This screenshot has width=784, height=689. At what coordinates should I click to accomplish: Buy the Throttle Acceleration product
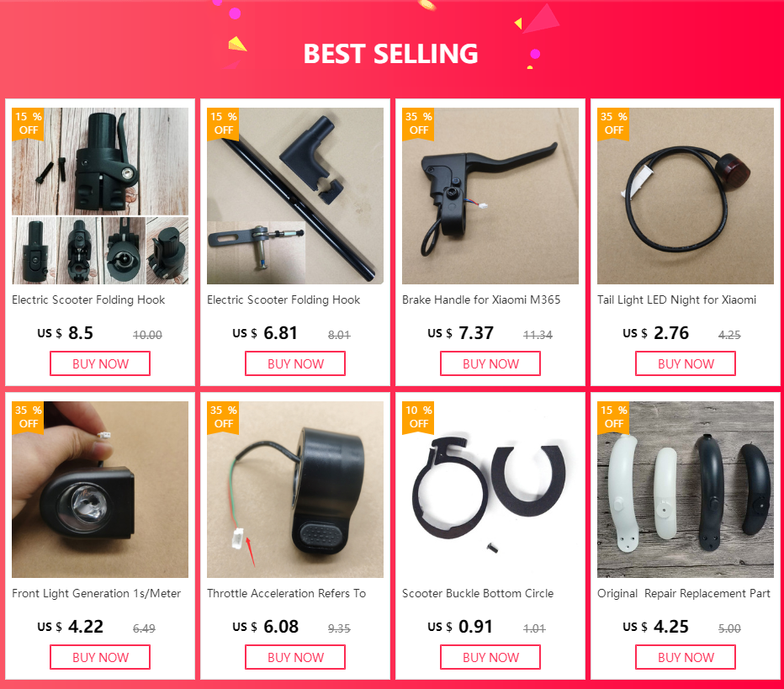[x=295, y=657]
